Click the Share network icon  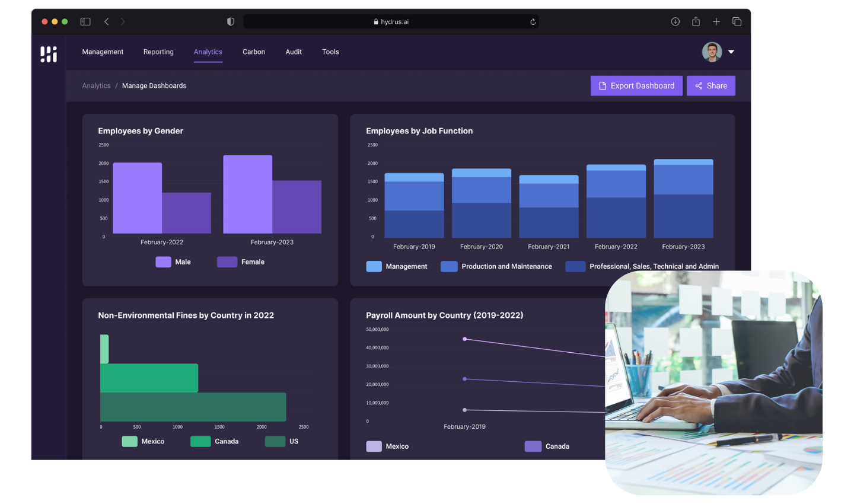pyautogui.click(x=698, y=85)
